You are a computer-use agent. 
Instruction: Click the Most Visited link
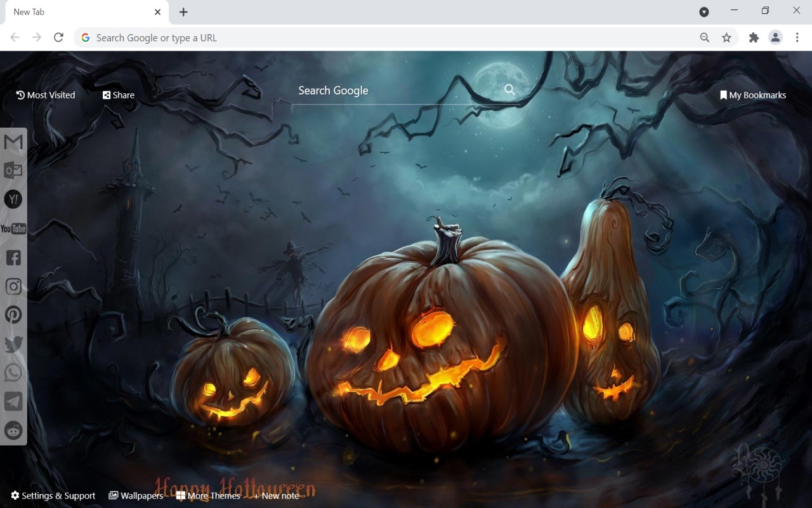[46, 95]
